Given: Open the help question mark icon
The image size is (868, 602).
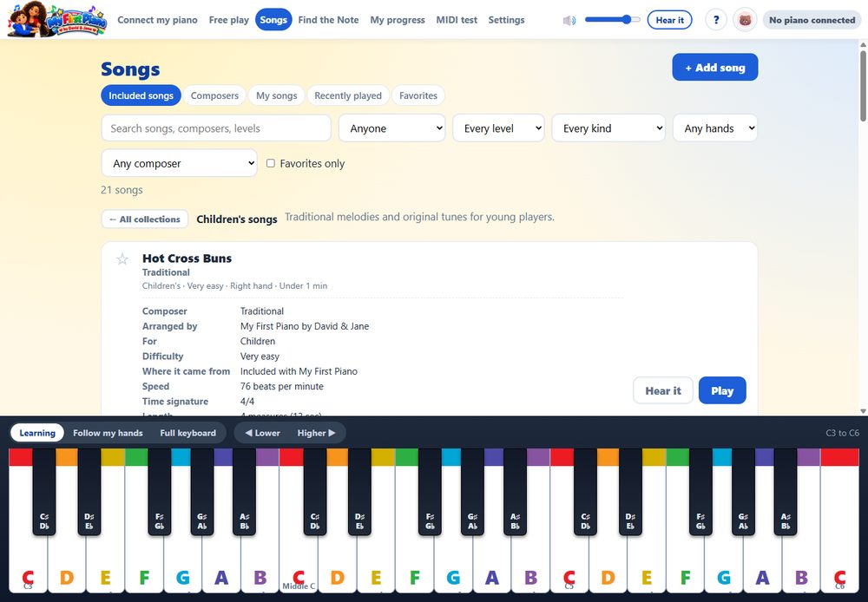Looking at the screenshot, I should (x=716, y=20).
